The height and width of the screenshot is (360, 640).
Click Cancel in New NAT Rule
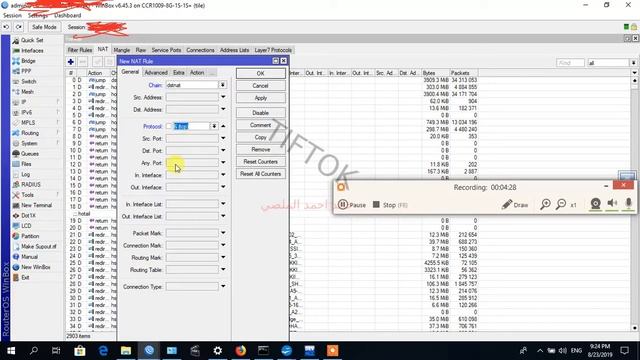click(x=260, y=86)
